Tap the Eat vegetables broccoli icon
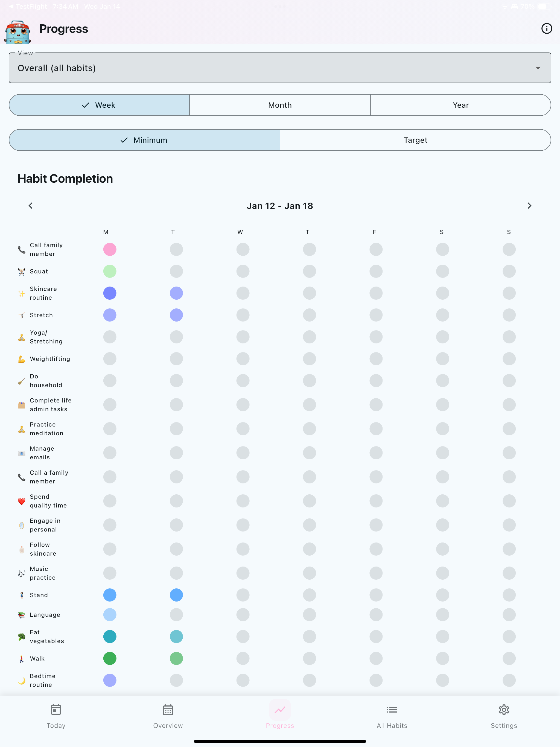The image size is (560, 747). (22, 637)
